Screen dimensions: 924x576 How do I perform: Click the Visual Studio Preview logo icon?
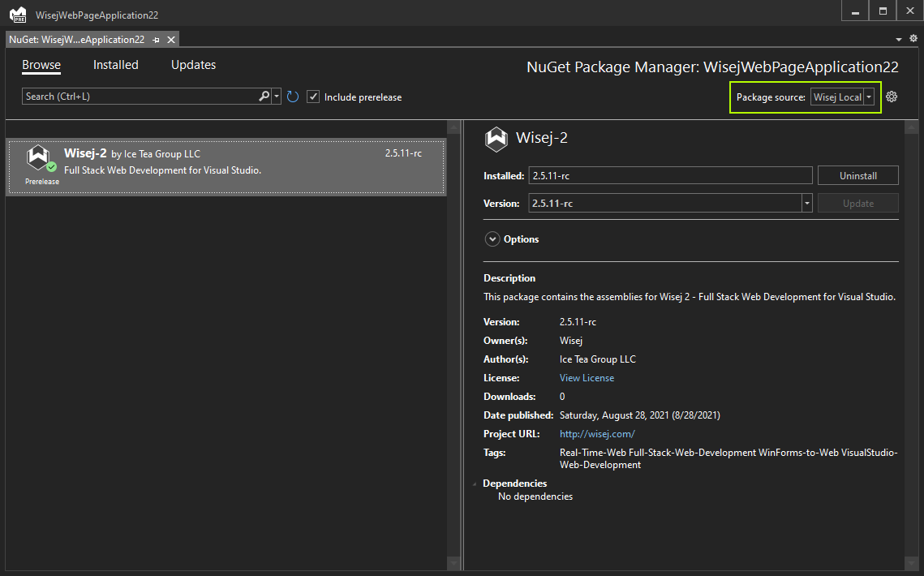19,14
